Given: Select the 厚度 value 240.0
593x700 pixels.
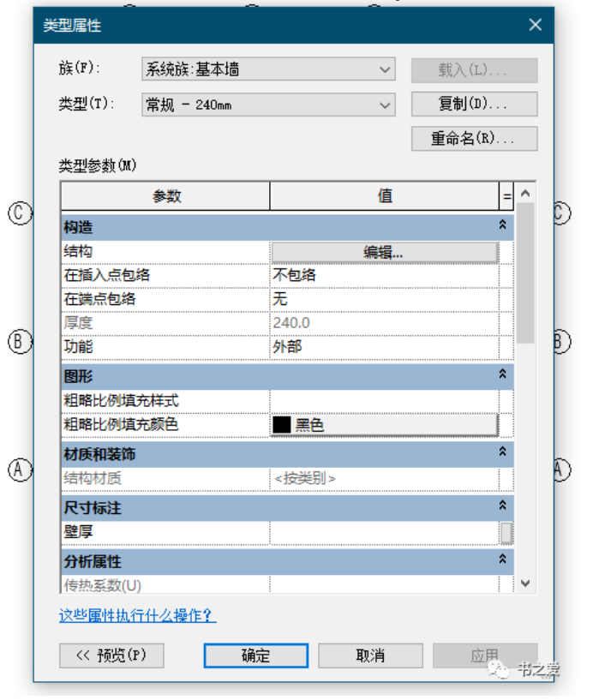Looking at the screenshot, I should [x=385, y=323].
